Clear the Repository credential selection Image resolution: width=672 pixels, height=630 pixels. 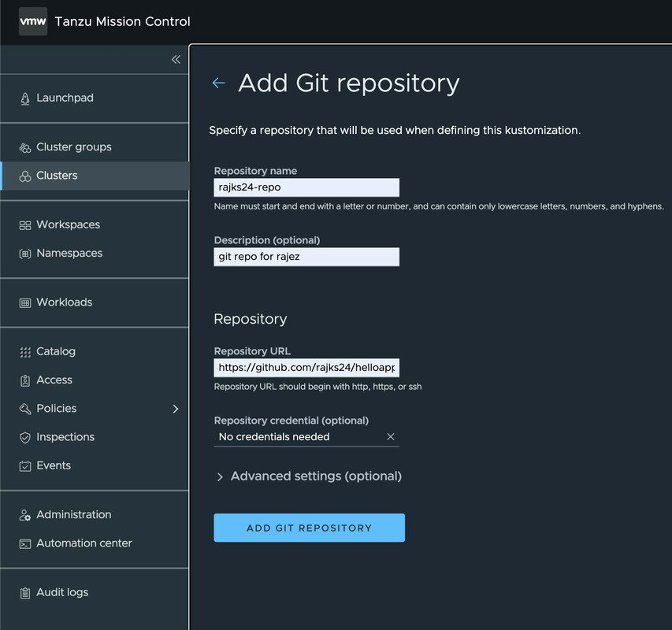[390, 437]
